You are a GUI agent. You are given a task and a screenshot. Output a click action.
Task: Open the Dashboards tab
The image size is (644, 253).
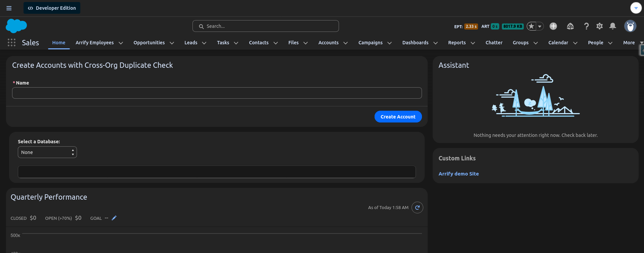pos(415,43)
